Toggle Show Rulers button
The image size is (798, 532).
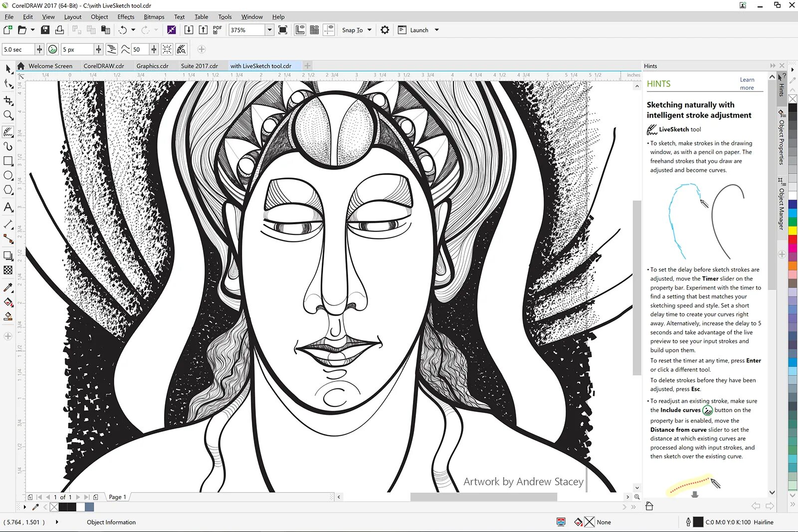300,30
